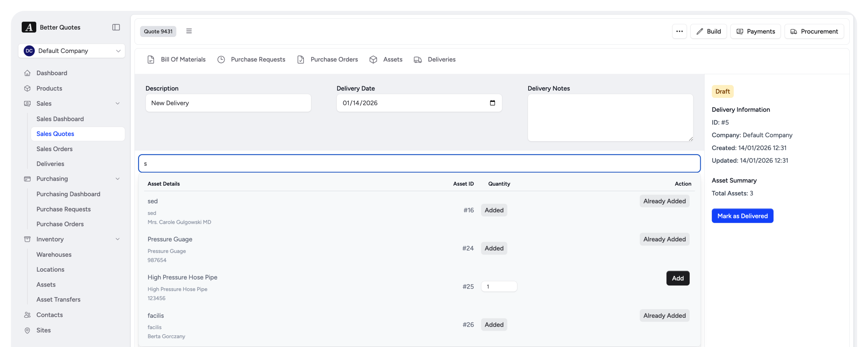This screenshot has width=868, height=347.
Task: Add High Pressure Hose Pipe asset
Action: (x=677, y=278)
